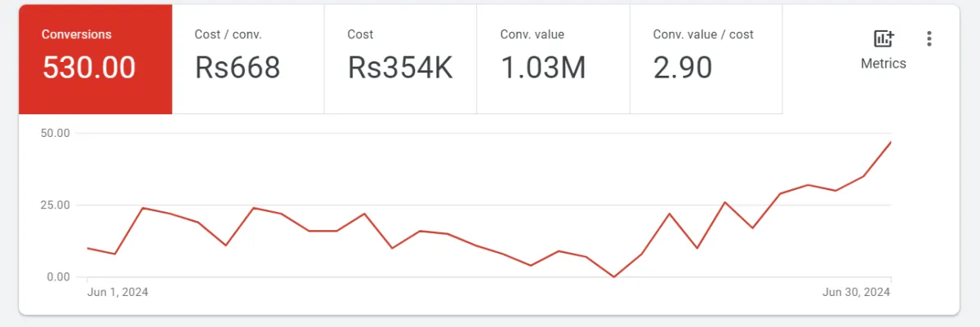Click the 1.03M conversion value figure
This screenshot has width=980, height=327.
543,68
